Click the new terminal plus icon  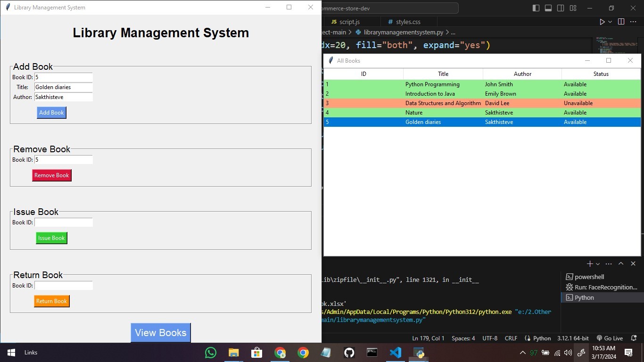(x=589, y=264)
